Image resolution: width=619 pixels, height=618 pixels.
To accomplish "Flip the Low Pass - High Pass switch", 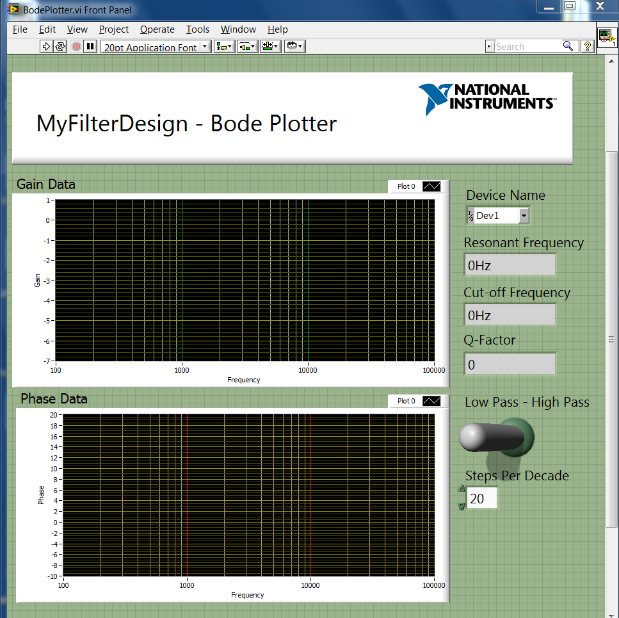I will point(497,437).
